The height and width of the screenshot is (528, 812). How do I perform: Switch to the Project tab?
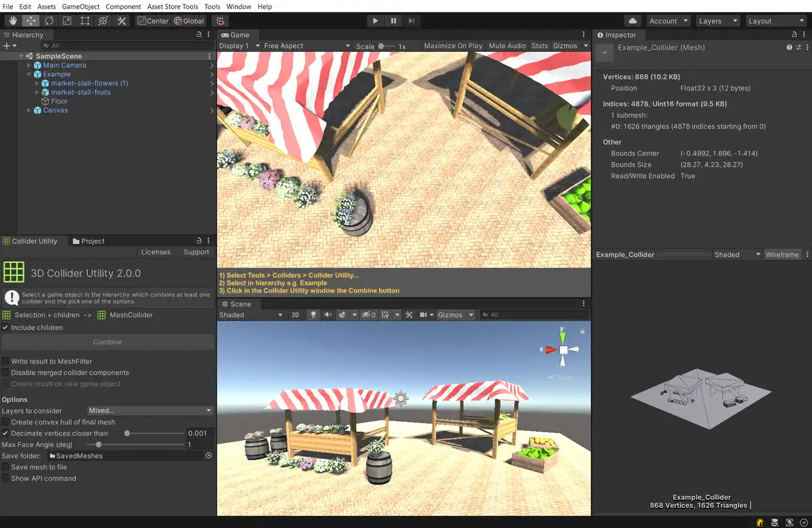pyautogui.click(x=88, y=241)
